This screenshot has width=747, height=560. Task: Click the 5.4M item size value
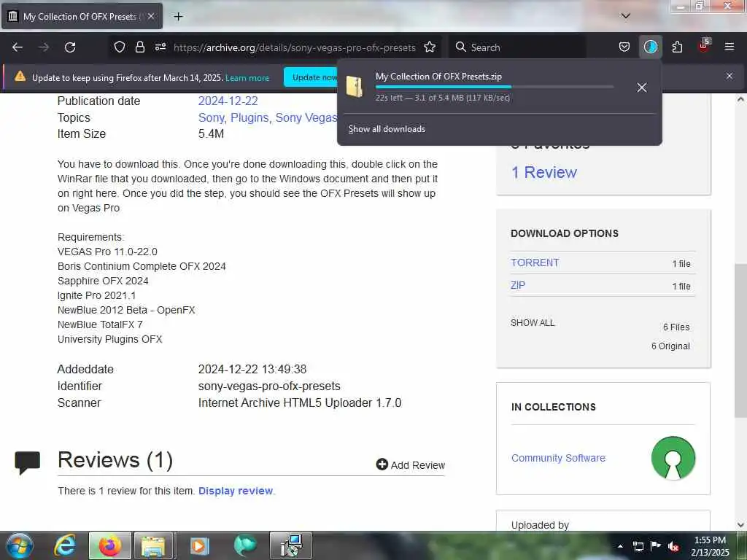(211, 134)
